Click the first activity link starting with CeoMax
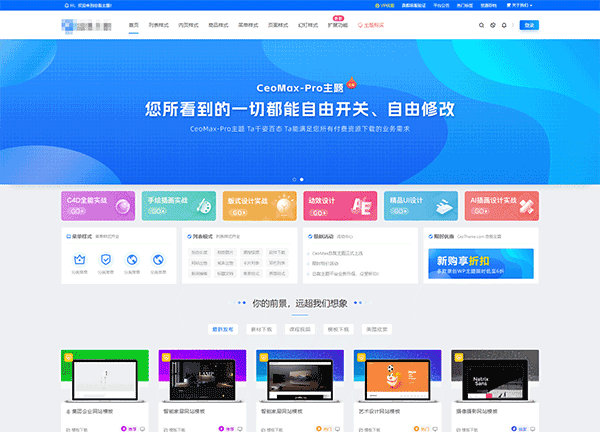 (x=337, y=253)
